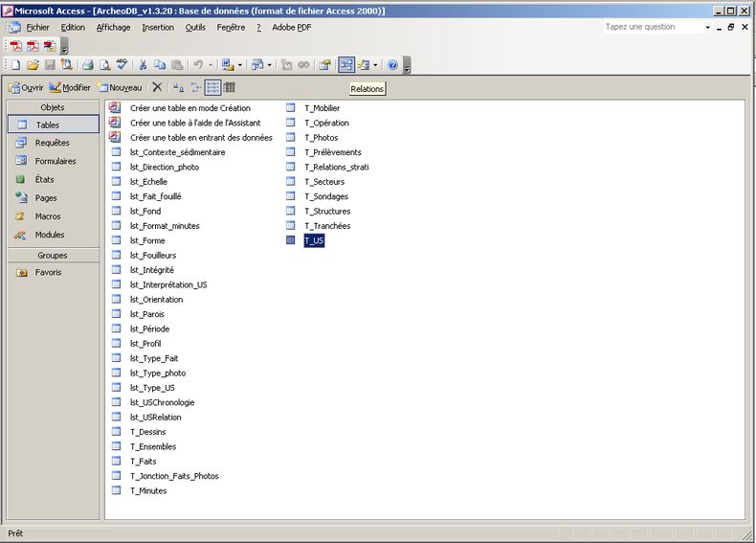
Task: Cut selection with scissors icon
Action: coord(143,65)
